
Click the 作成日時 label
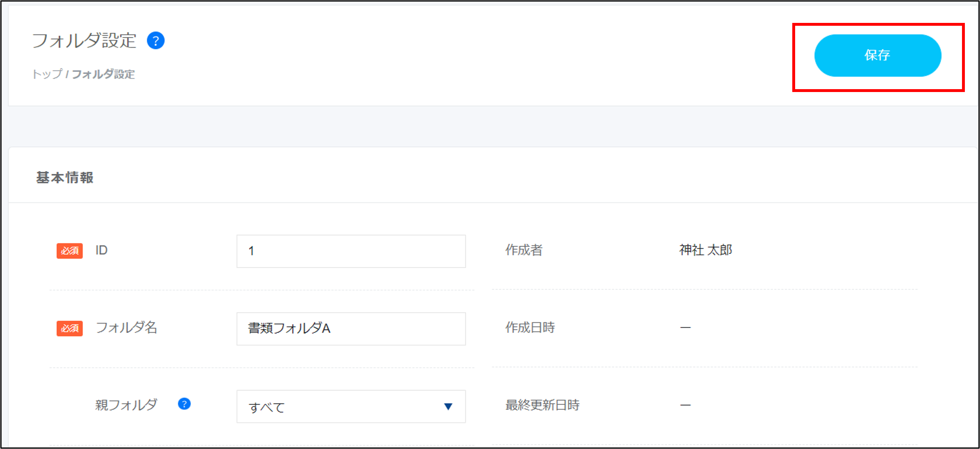530,328
